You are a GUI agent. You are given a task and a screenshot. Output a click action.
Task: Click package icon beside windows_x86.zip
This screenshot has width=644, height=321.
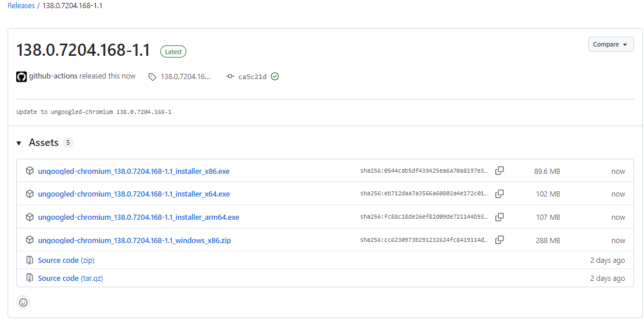pyautogui.click(x=29, y=240)
